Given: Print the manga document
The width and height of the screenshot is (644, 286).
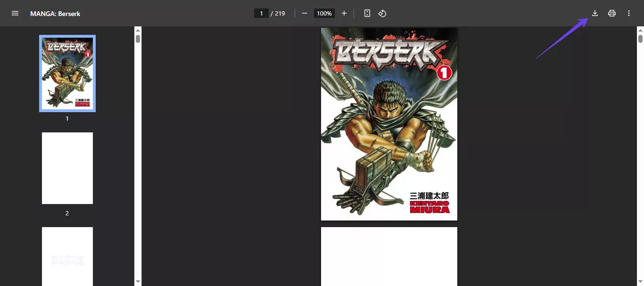Looking at the screenshot, I should coord(611,13).
